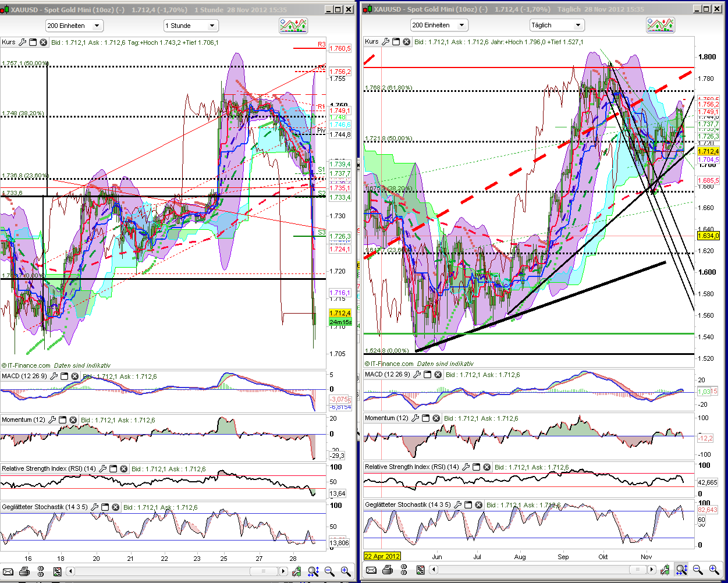Click the email icon in left chart toolbar
The width and height of the screenshot is (728, 583).
pos(8,571)
